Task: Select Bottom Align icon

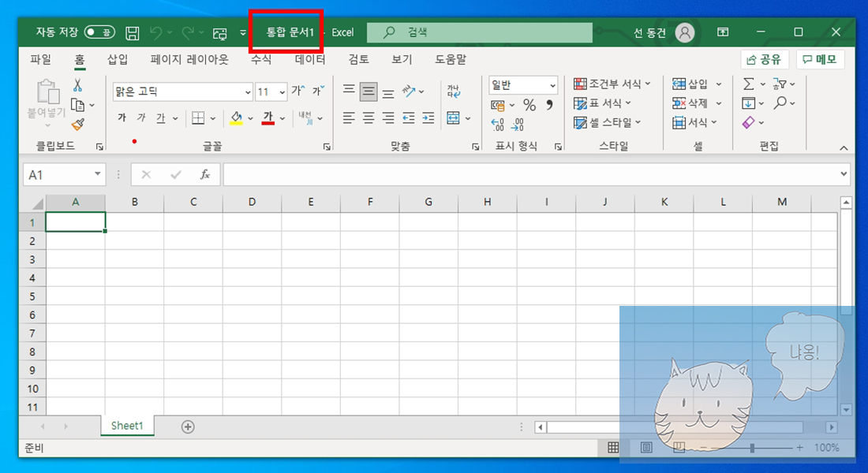Action: tap(388, 93)
